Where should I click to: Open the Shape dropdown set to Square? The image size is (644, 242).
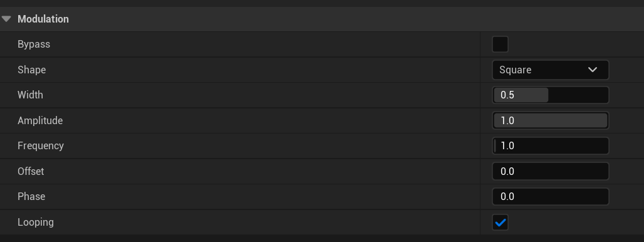pos(551,70)
